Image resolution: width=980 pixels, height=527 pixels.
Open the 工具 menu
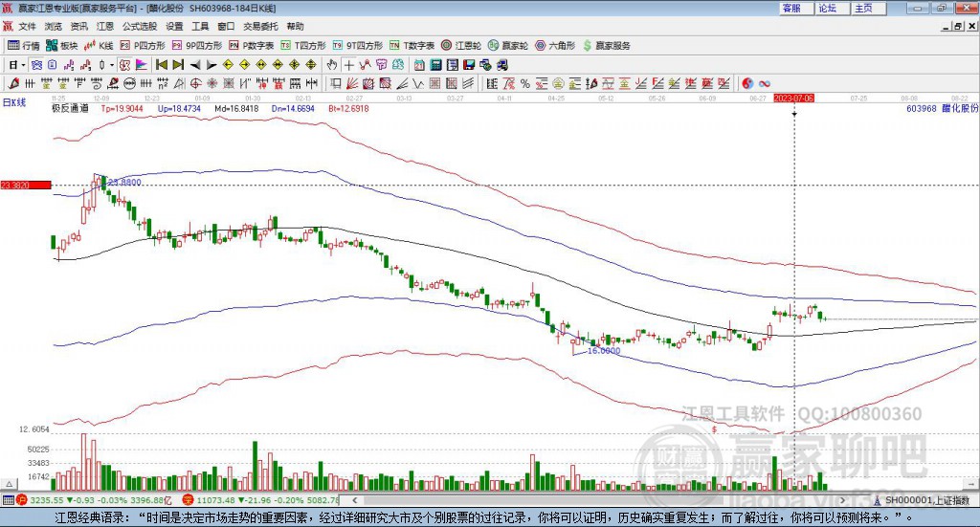click(x=200, y=26)
